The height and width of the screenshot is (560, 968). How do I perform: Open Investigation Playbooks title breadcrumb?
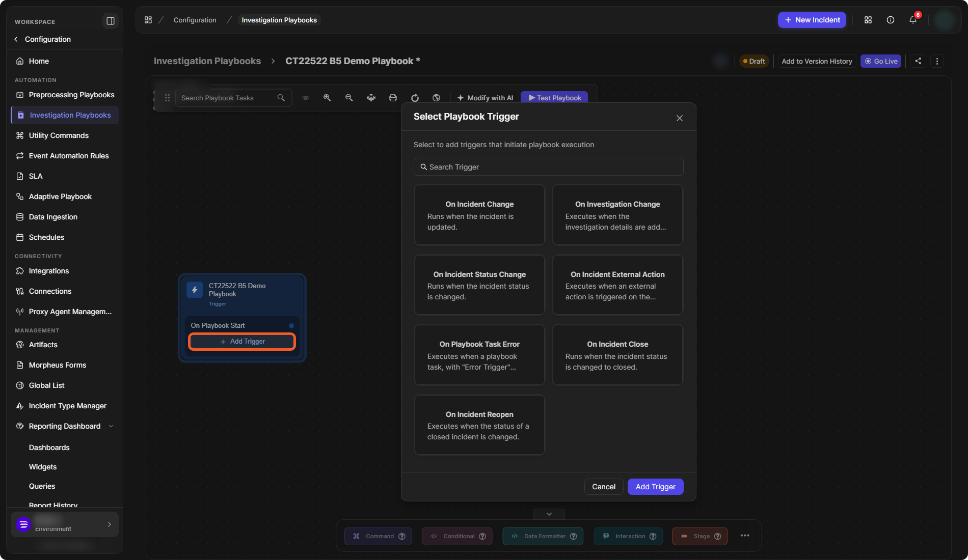click(207, 61)
